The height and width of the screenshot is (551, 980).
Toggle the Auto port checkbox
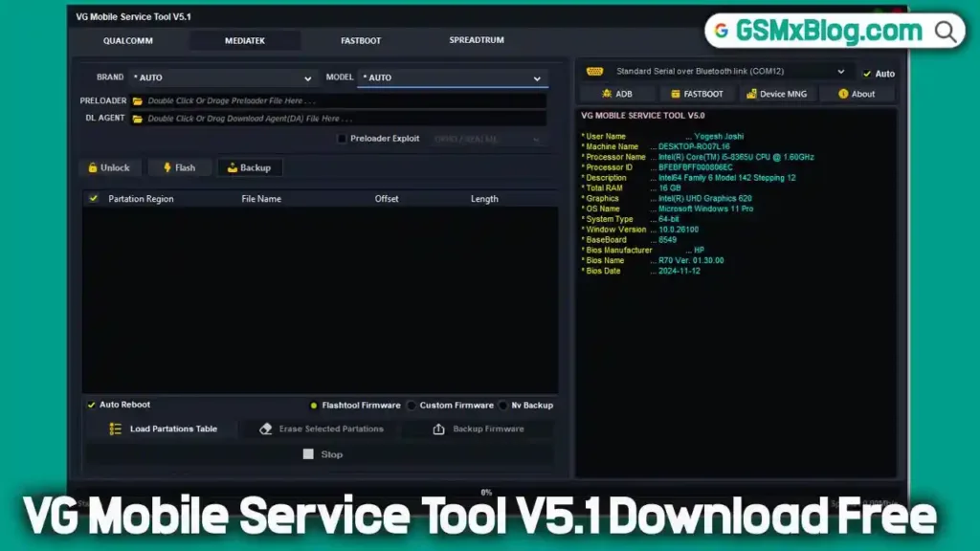(x=867, y=74)
